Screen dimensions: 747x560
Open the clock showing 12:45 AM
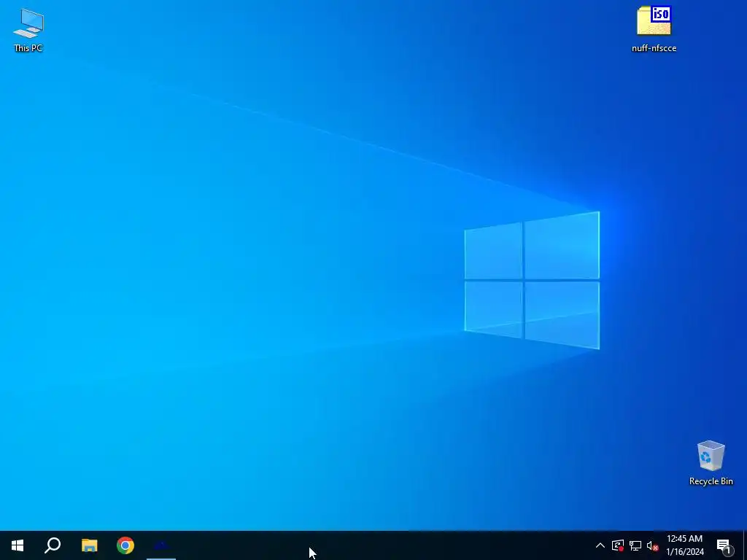click(x=684, y=545)
